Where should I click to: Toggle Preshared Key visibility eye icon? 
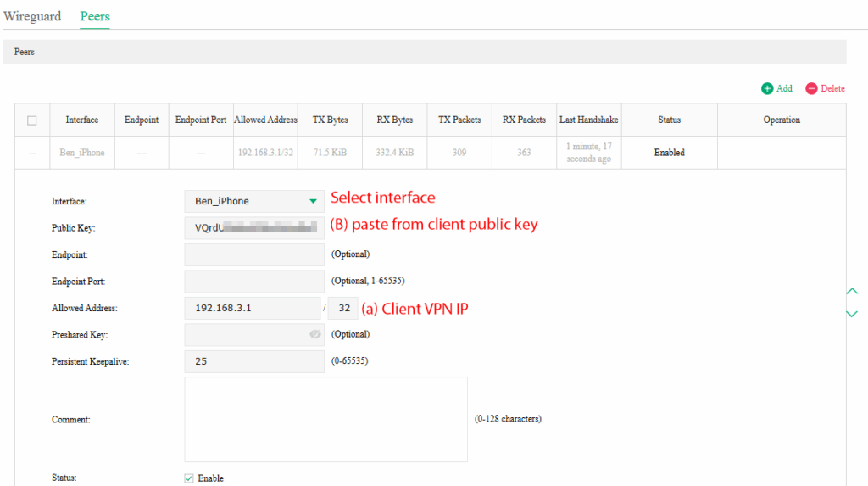(313, 335)
